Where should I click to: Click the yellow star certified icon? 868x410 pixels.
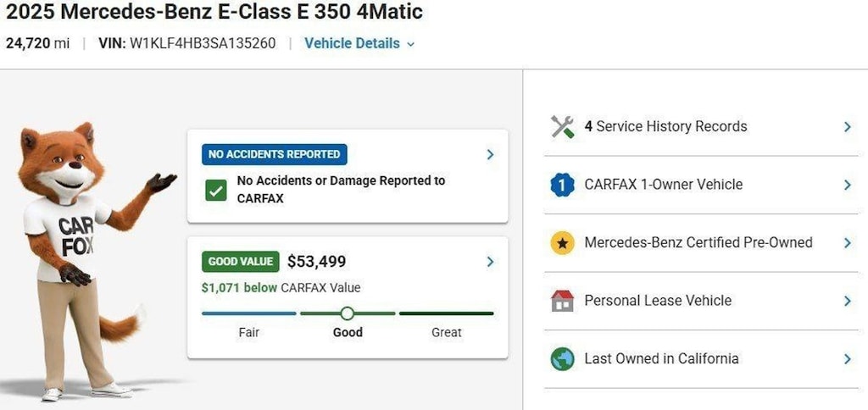point(563,243)
